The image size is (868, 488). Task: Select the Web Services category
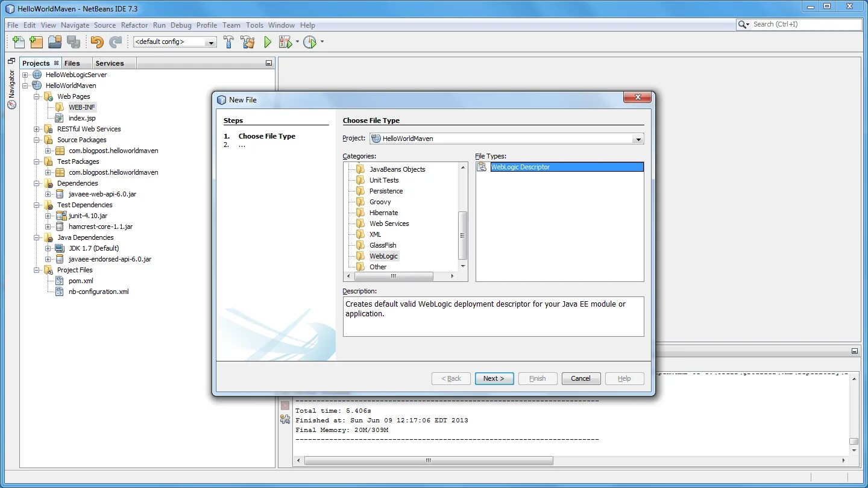(389, 224)
